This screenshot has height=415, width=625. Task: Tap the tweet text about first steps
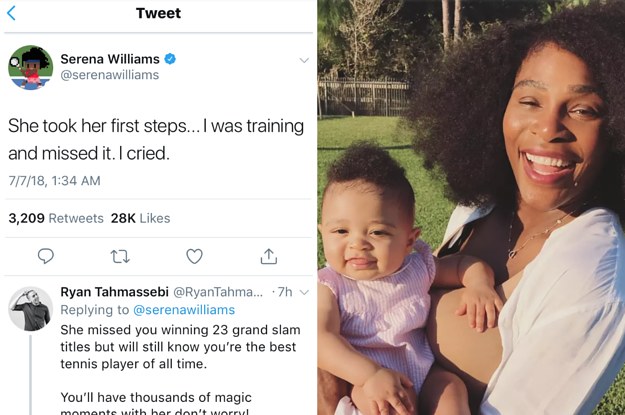(x=155, y=140)
